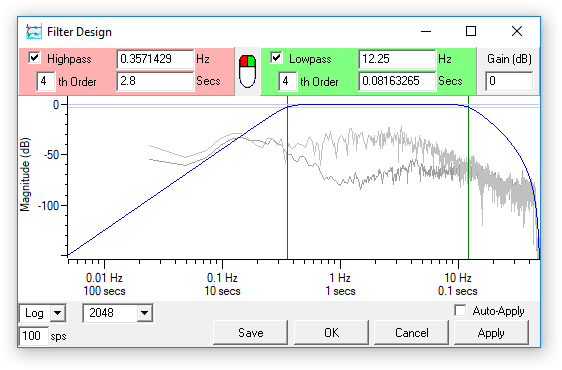
Task: Click the 10 Hz axis label
Action: [x=458, y=278]
